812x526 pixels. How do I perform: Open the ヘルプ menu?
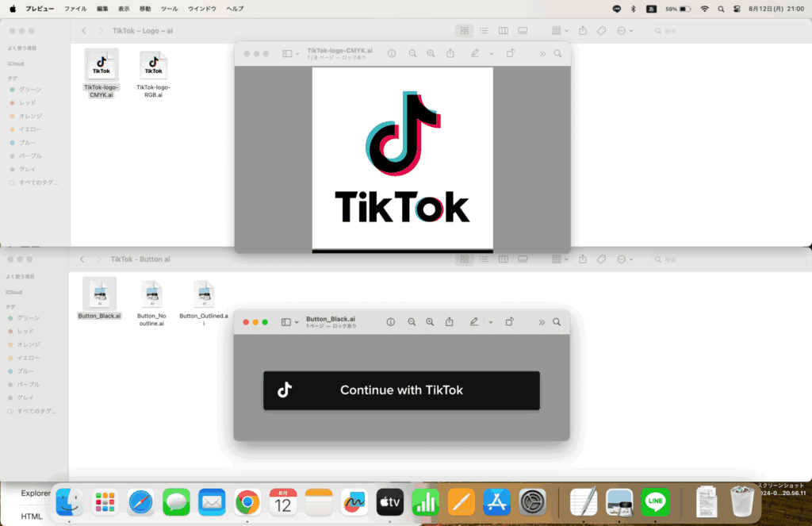coord(235,9)
